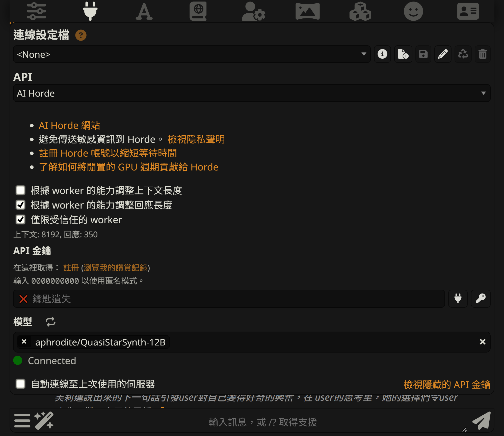Remove the aphrodite/QuasiStarSynth-12B model tag
The image size is (504, 436).
click(x=24, y=342)
